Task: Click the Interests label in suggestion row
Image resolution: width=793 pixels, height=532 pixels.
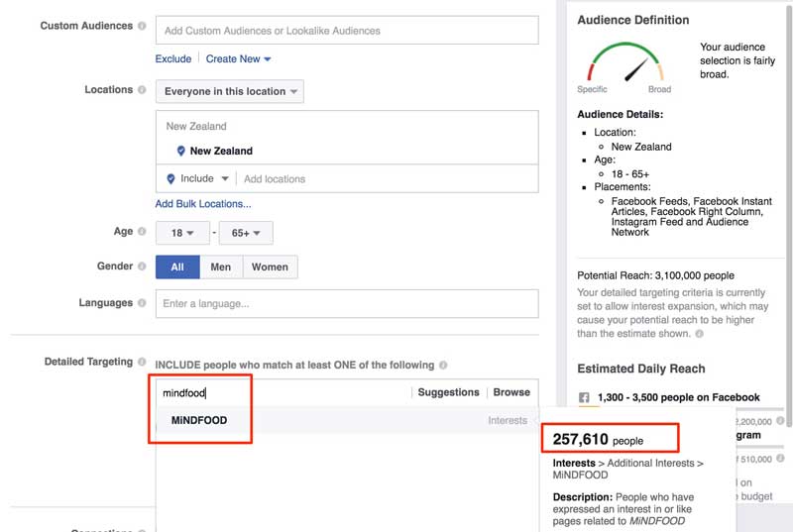Action: [x=508, y=420]
